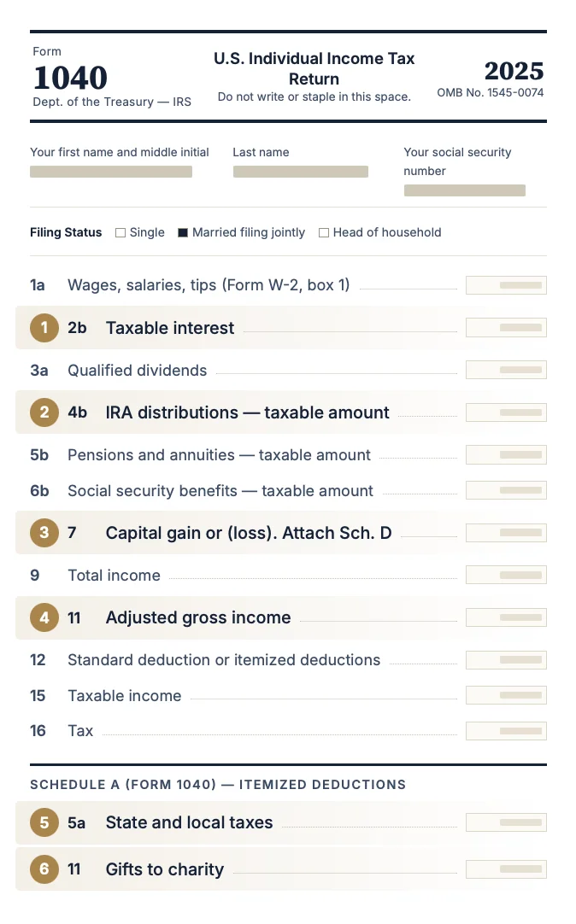Viewport: 576px width, 924px height.
Task: Click numbered marker 1 beside Taxable interest
Action: (x=44, y=328)
